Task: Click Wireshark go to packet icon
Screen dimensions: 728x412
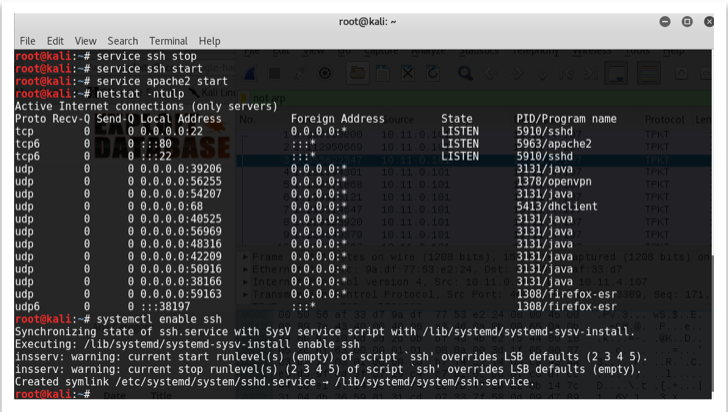Action: 541,73
